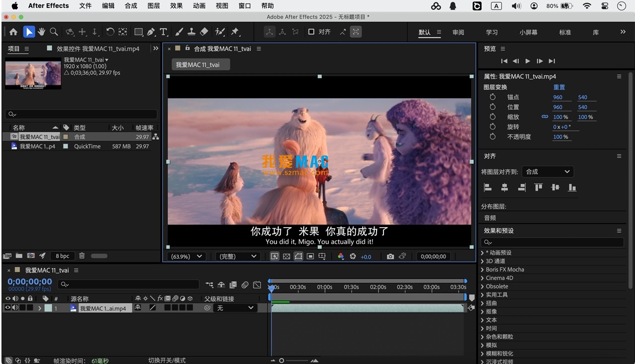Viewport: 635px width, 364px height.
Task: Open the Wi-Fi menu bar icon
Action: [587, 6]
